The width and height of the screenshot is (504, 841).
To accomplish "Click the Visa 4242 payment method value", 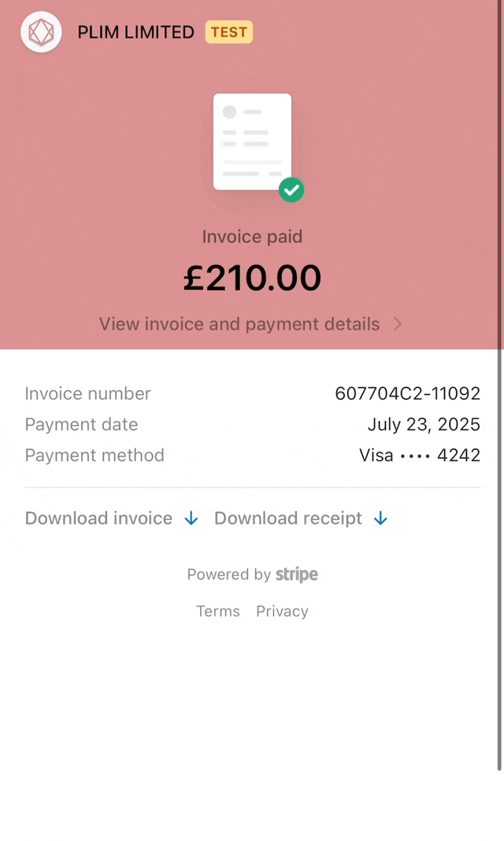I will tap(420, 456).
